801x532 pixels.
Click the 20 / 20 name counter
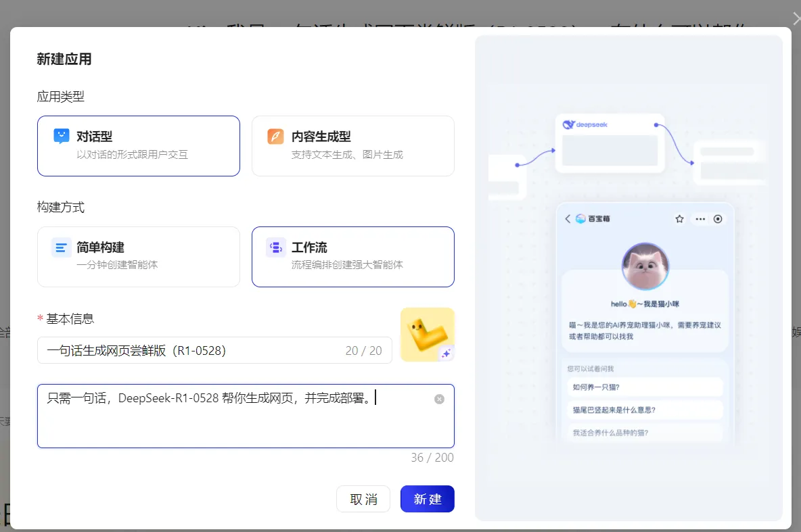pos(364,351)
